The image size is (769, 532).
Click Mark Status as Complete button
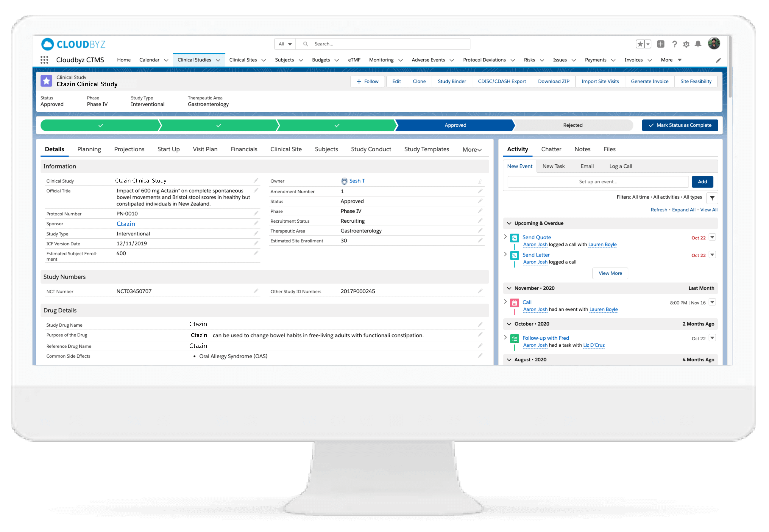click(x=680, y=125)
